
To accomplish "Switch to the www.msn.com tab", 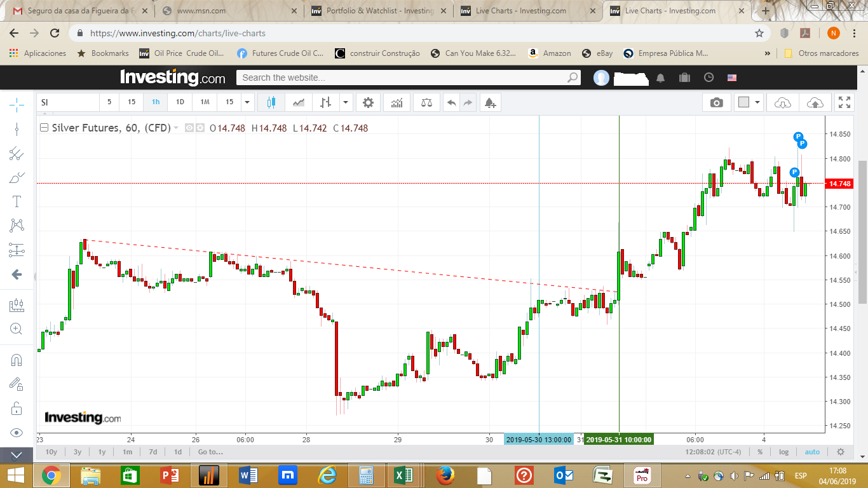I will click(229, 10).
